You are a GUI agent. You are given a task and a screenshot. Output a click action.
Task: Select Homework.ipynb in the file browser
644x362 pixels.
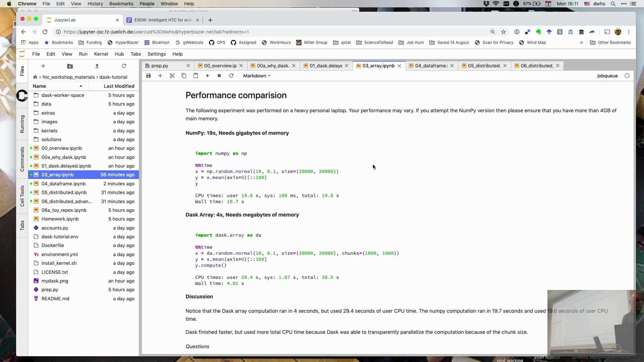pyautogui.click(x=60, y=219)
